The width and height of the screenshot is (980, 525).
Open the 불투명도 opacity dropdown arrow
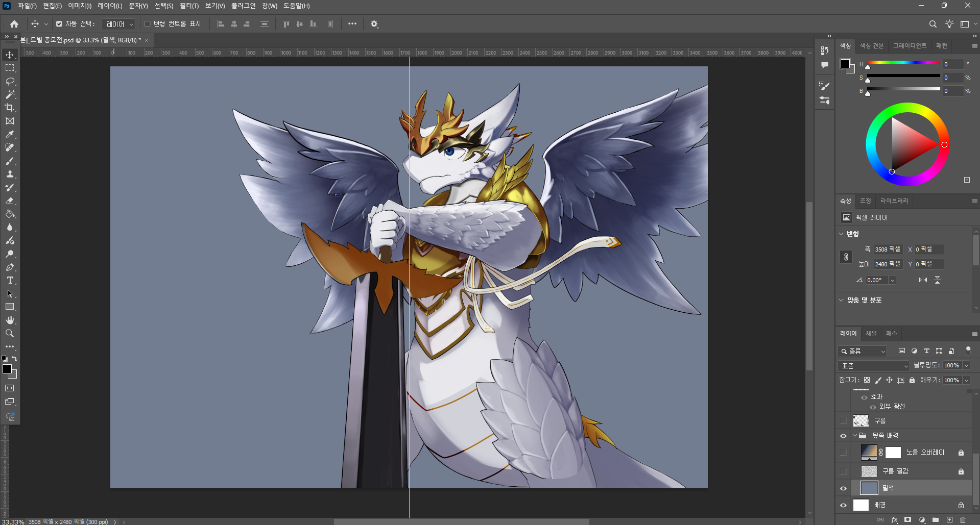966,365
